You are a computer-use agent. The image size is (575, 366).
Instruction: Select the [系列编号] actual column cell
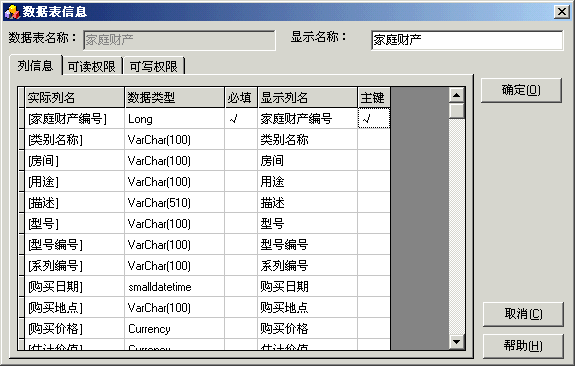(75, 266)
